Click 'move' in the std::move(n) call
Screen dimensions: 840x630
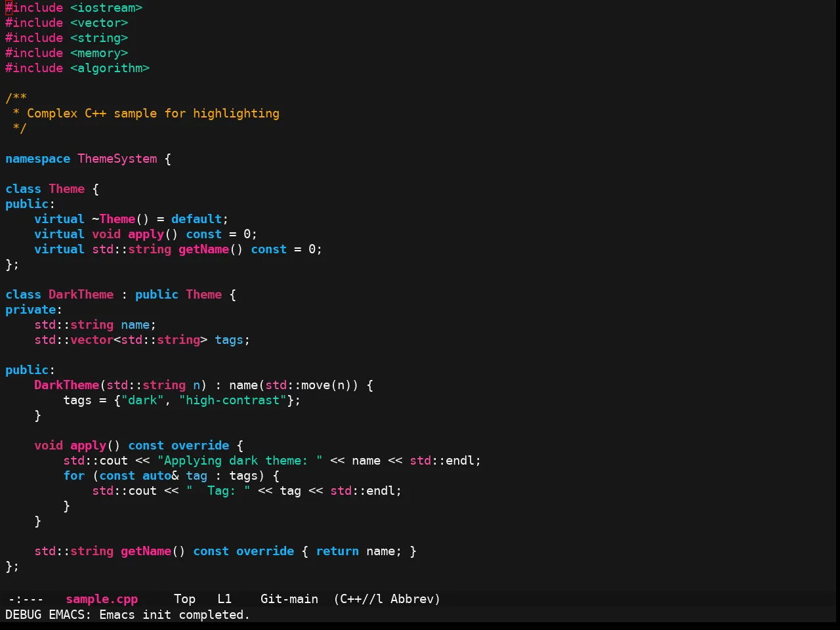point(316,385)
